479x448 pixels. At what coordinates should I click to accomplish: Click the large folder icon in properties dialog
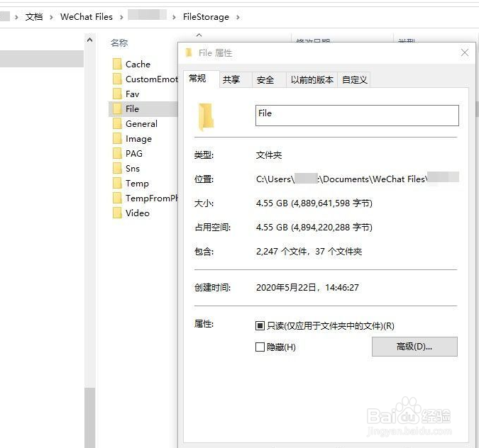click(x=206, y=117)
